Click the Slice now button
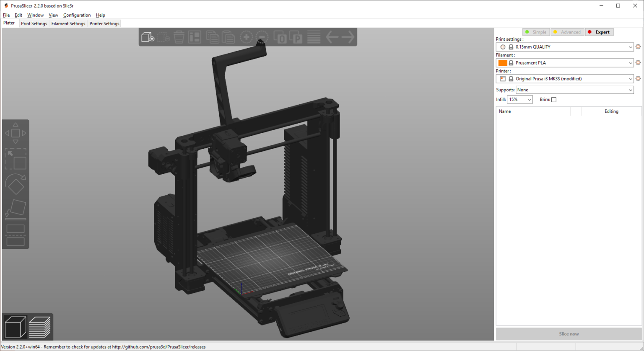The width and height of the screenshot is (644, 351). [x=569, y=334]
